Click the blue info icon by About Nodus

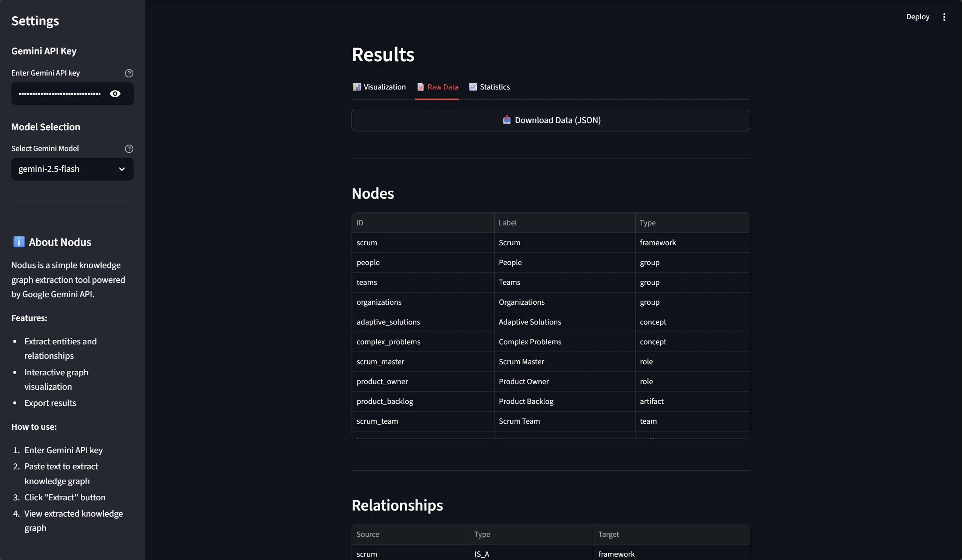[x=19, y=242]
